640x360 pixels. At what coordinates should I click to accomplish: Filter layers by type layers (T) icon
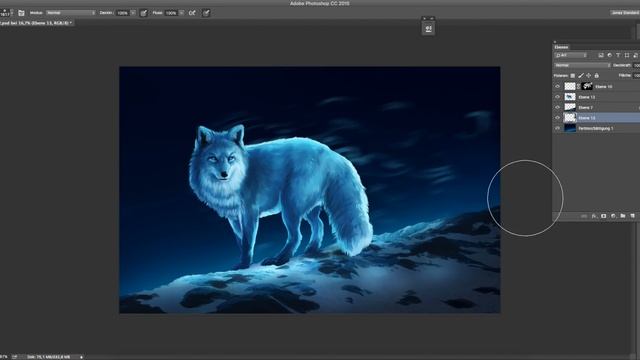click(x=618, y=55)
